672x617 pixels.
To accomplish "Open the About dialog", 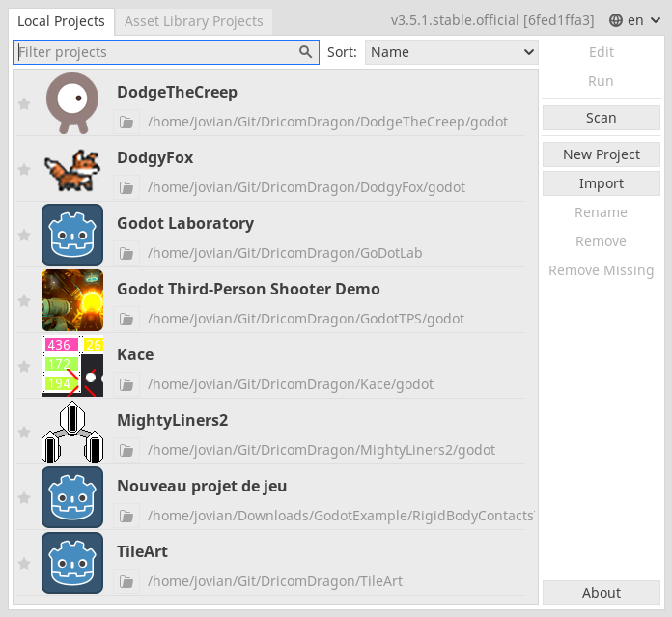I will tap(601, 593).
